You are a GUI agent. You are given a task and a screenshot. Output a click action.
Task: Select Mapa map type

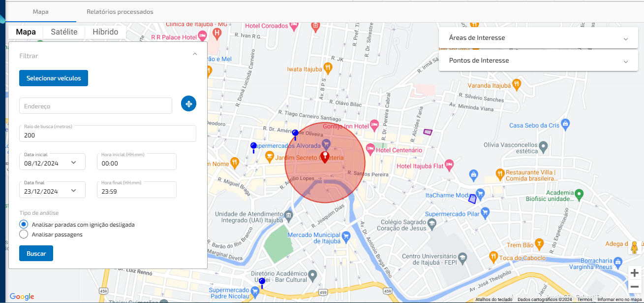click(26, 32)
